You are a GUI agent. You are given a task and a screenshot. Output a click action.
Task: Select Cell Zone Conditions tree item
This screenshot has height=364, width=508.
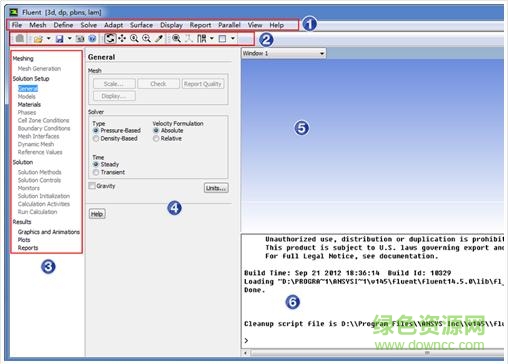(44, 120)
